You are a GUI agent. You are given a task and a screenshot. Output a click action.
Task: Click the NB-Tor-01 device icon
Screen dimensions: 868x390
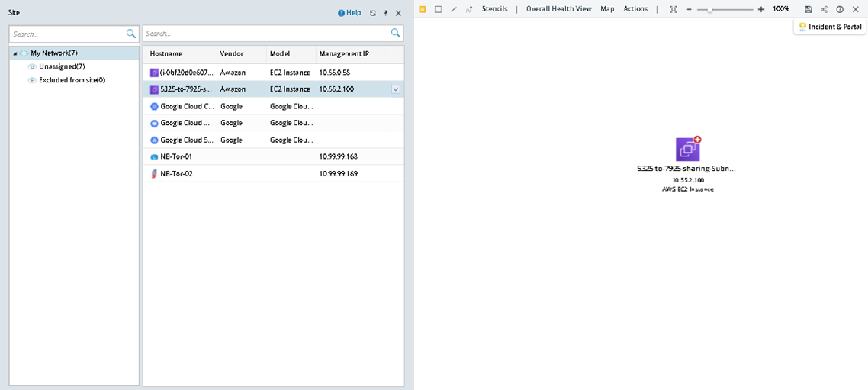tap(154, 156)
